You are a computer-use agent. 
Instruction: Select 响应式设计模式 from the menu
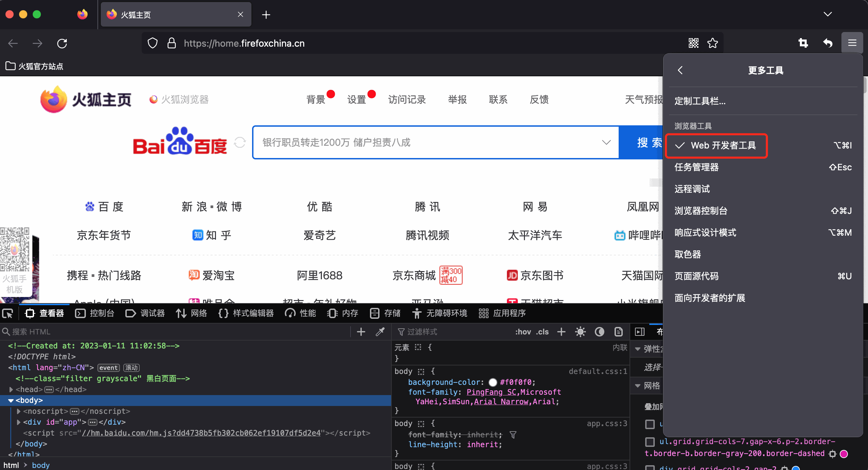coord(705,233)
